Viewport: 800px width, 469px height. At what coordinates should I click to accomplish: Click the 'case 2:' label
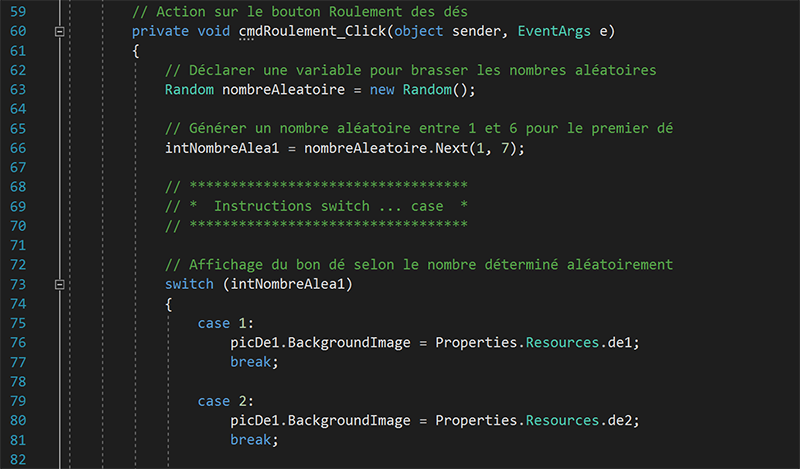coord(226,402)
